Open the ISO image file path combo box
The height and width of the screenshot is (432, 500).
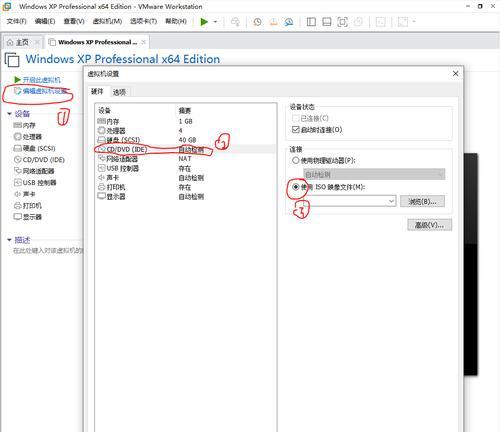click(349, 201)
